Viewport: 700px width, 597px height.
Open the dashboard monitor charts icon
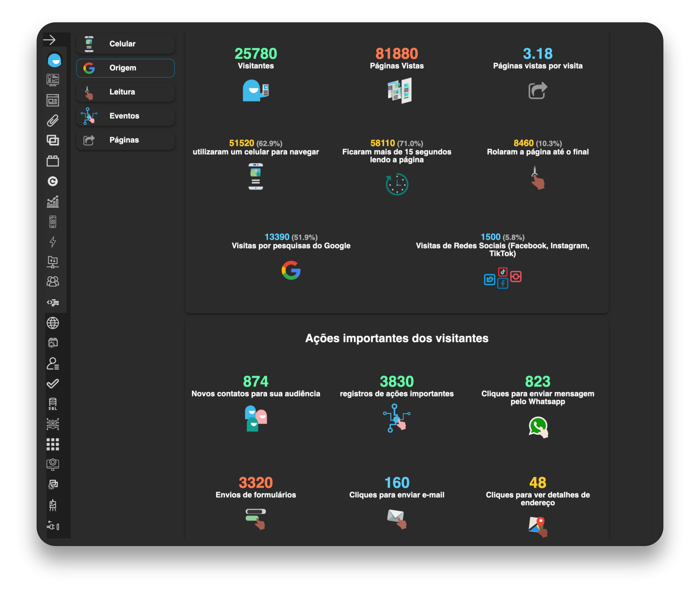click(x=53, y=80)
